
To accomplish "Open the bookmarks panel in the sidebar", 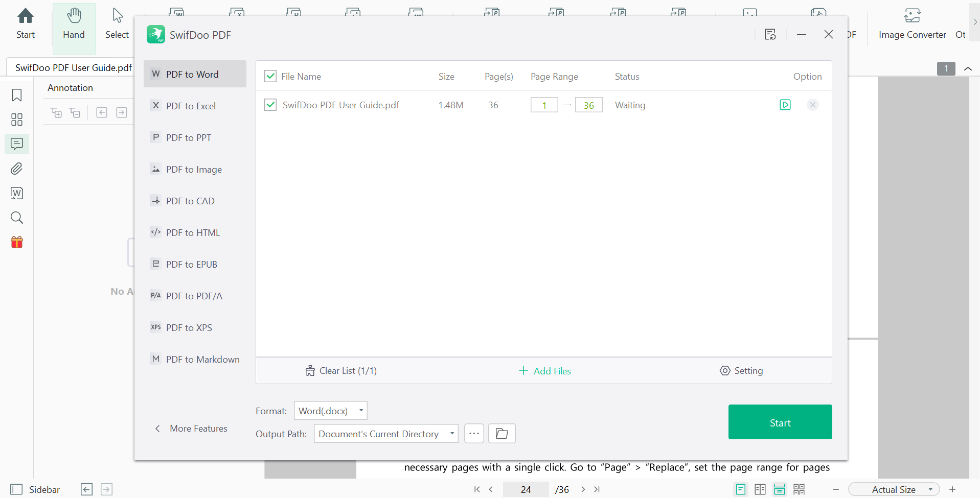I will pos(17,95).
